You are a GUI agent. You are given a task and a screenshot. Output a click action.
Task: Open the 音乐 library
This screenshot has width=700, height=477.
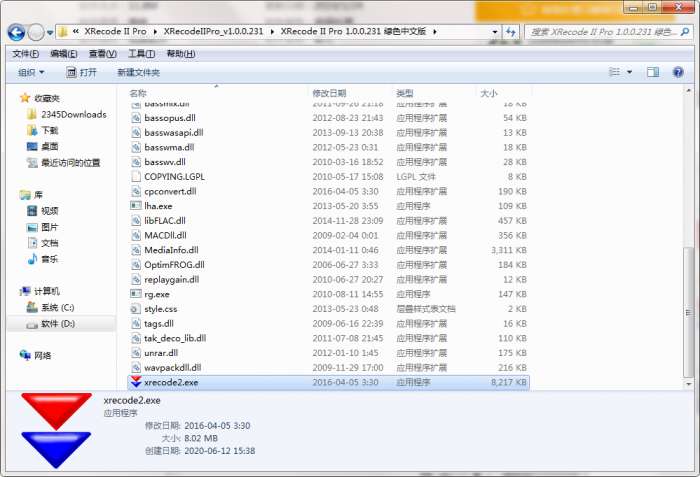[x=50, y=259]
